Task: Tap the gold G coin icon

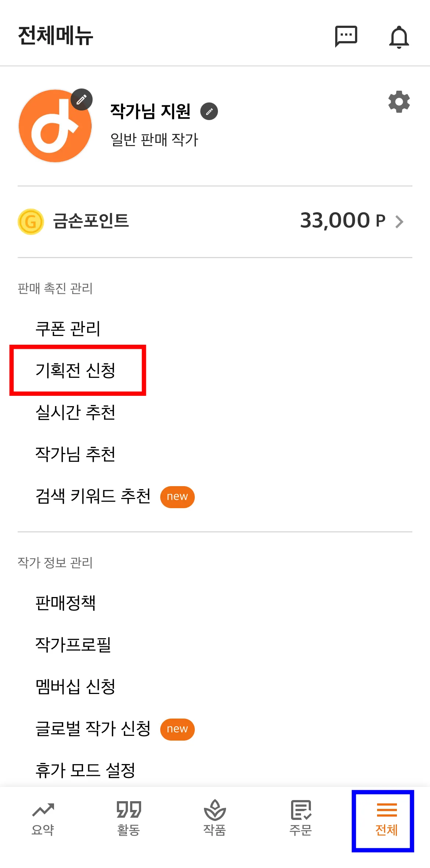Action: click(31, 221)
